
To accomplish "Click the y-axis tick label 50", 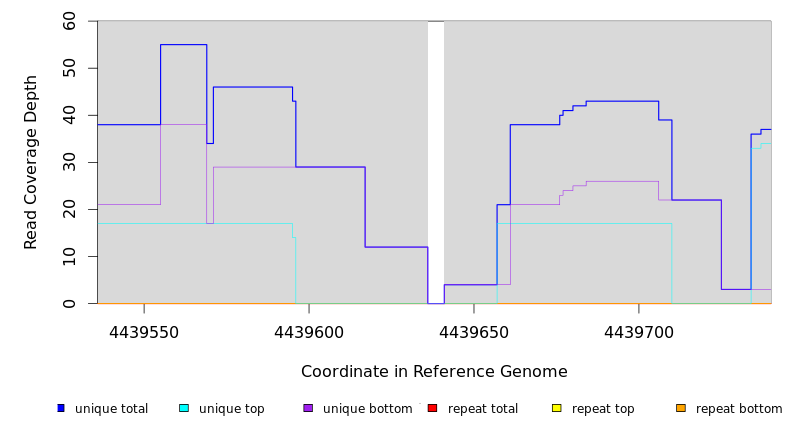I will pyautogui.click(x=69, y=68).
